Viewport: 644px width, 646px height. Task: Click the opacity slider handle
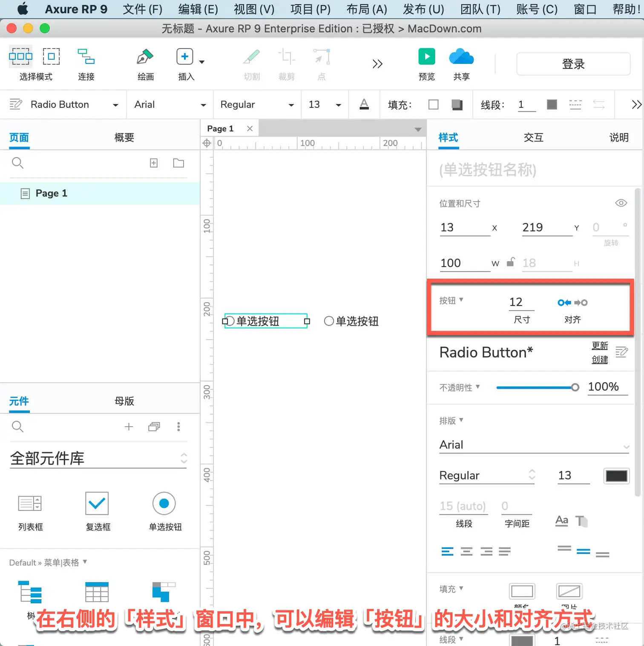[575, 387]
